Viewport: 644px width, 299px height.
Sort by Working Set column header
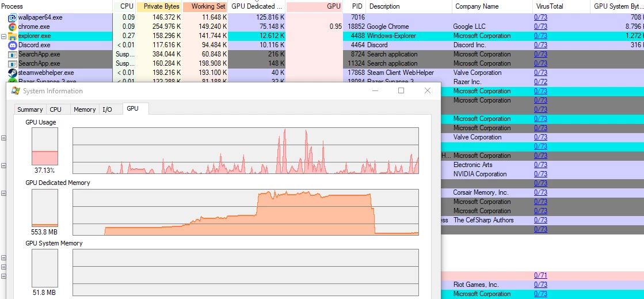205,6
